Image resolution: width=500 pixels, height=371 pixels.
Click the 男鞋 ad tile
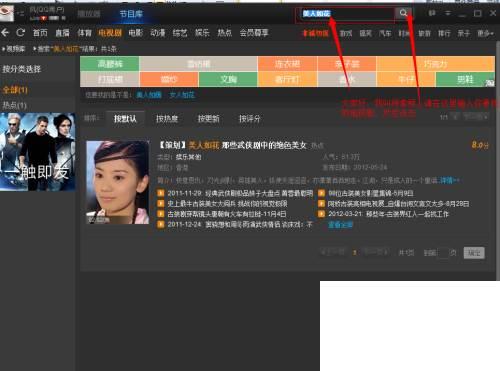[465, 79]
